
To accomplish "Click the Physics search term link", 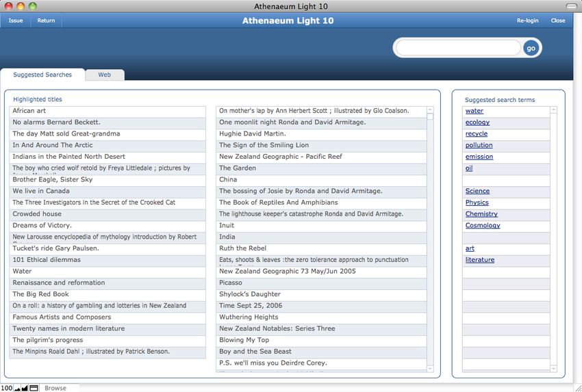I will 477,202.
